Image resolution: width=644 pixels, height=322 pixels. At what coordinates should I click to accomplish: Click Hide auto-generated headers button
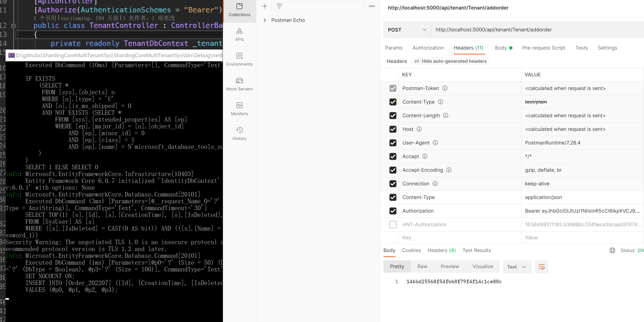450,61
